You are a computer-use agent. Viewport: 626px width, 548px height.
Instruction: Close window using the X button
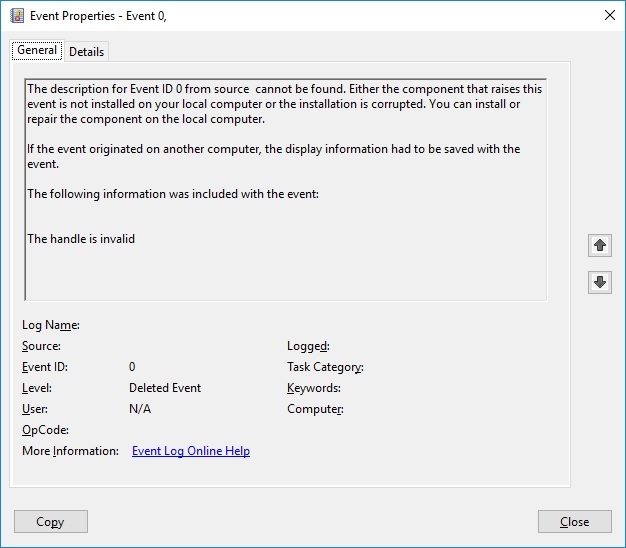pyautogui.click(x=610, y=16)
